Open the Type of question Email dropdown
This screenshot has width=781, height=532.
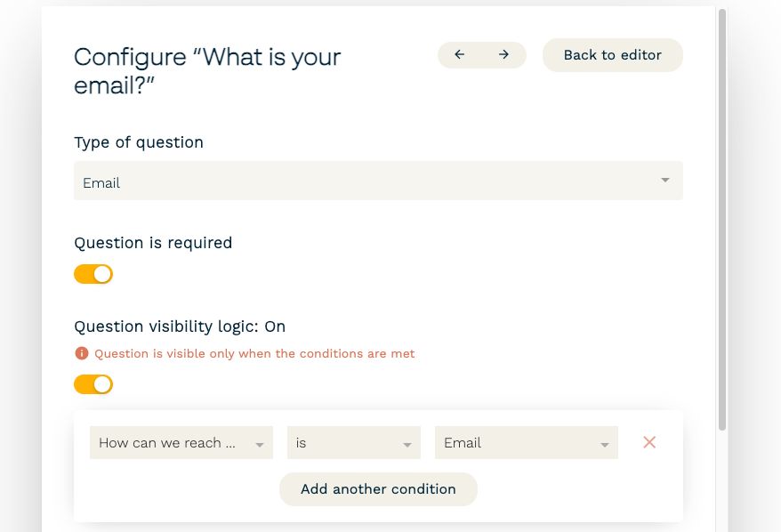click(378, 181)
